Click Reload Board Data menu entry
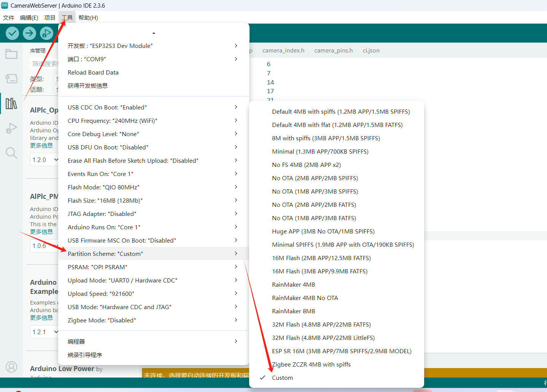 pyautogui.click(x=154, y=72)
